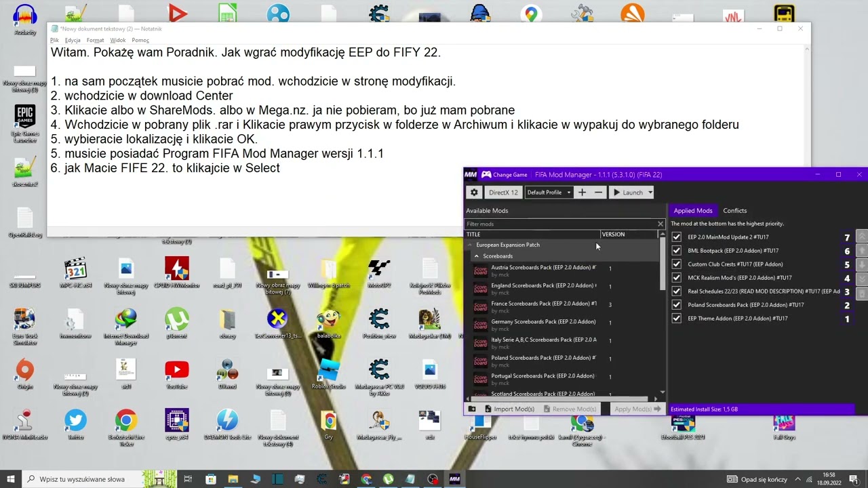Screen dimensions: 868x488
Task: Open Task View on taskbar
Action: click(x=188, y=479)
